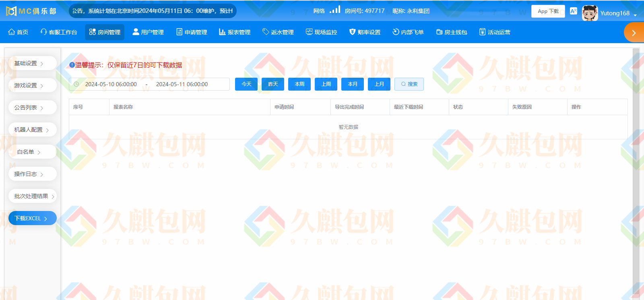Click the 搜索 search button

tap(409, 84)
